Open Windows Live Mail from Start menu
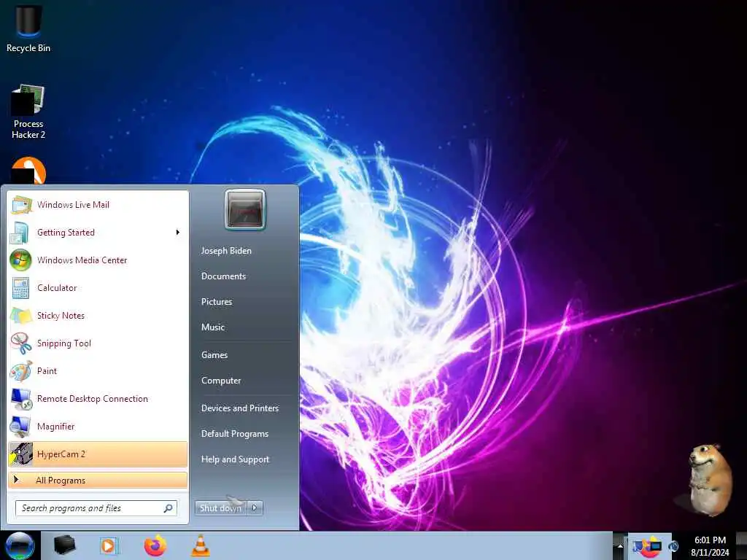Screen dimensions: 747x560 point(98,205)
